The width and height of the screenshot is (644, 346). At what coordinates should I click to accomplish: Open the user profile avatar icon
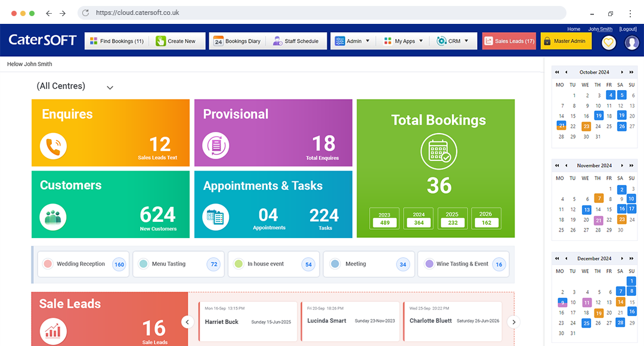631,42
